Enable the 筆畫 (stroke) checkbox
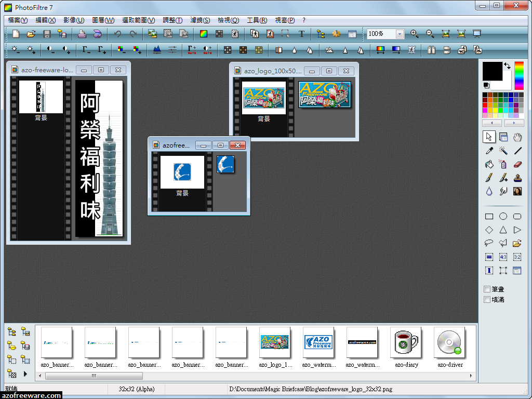Image resolution: width=532 pixels, height=399 pixels. tap(487, 289)
